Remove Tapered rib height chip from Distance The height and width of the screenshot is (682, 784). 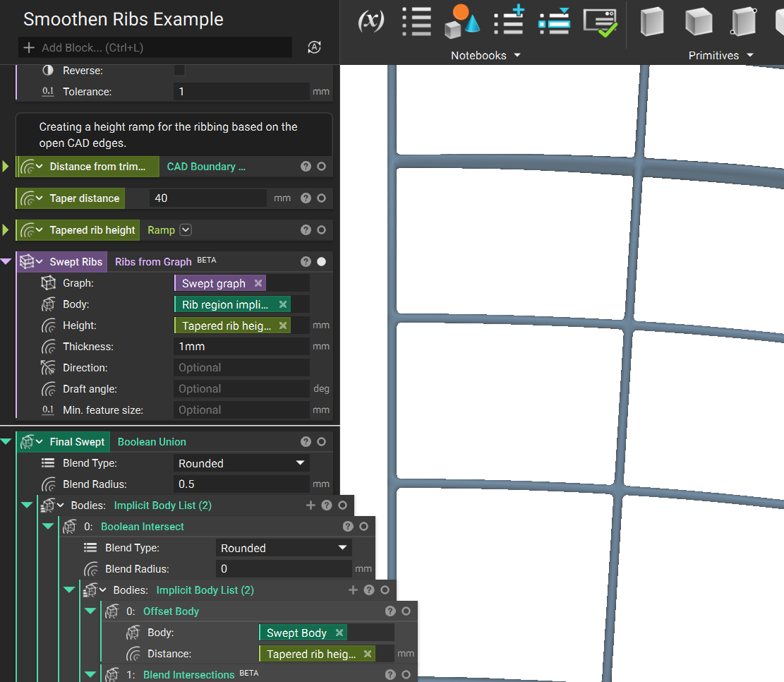[368, 654]
